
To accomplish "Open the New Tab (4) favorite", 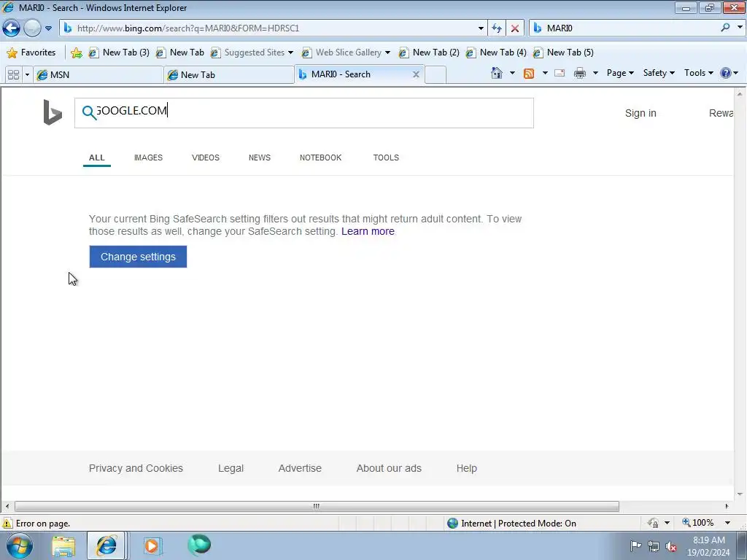I will tap(496, 52).
